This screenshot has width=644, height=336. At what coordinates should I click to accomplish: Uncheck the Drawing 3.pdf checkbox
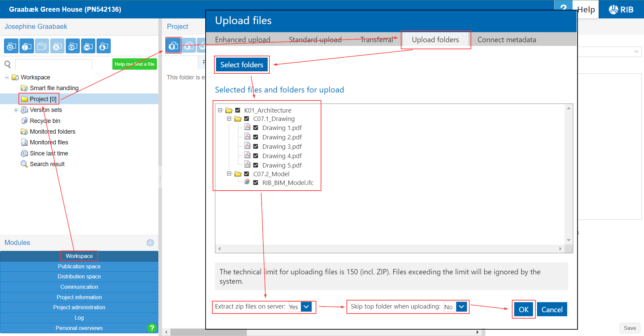tap(256, 146)
